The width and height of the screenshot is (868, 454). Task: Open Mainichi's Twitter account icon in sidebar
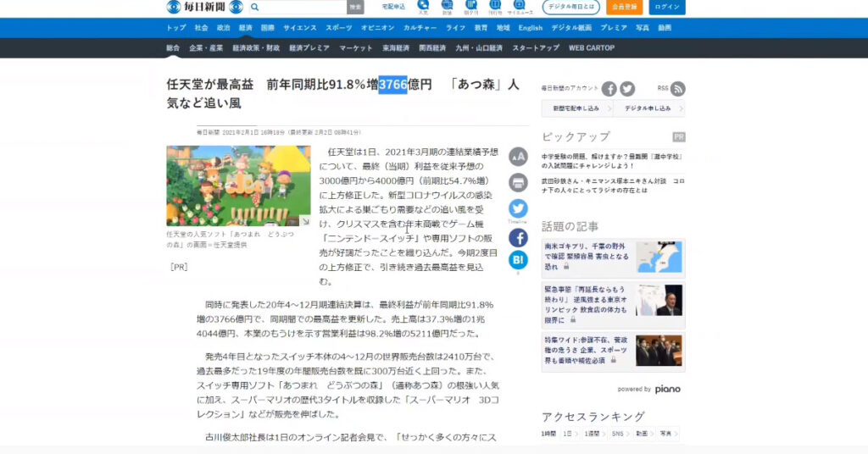627,88
